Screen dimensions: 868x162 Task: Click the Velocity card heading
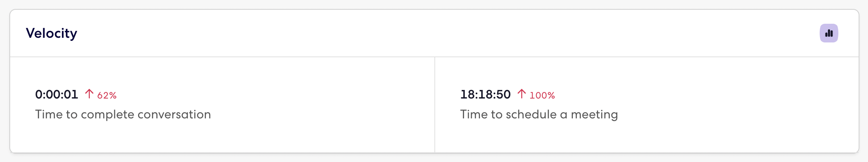pos(51,33)
